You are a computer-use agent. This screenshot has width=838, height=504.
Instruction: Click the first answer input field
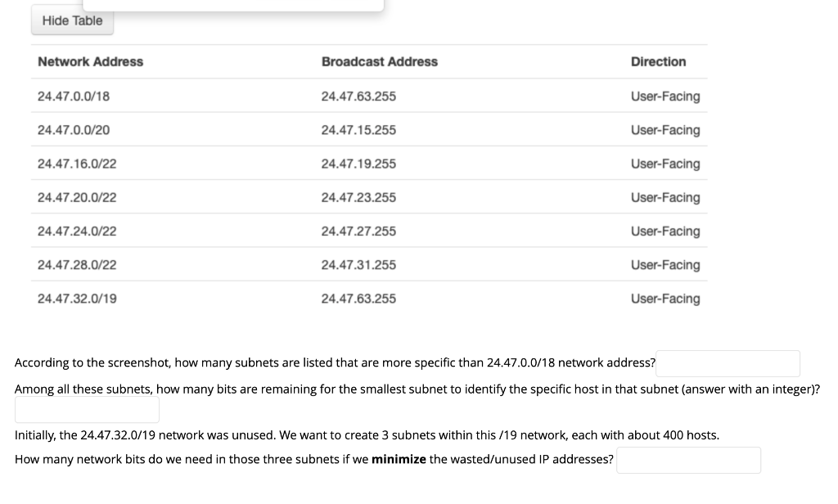727,363
